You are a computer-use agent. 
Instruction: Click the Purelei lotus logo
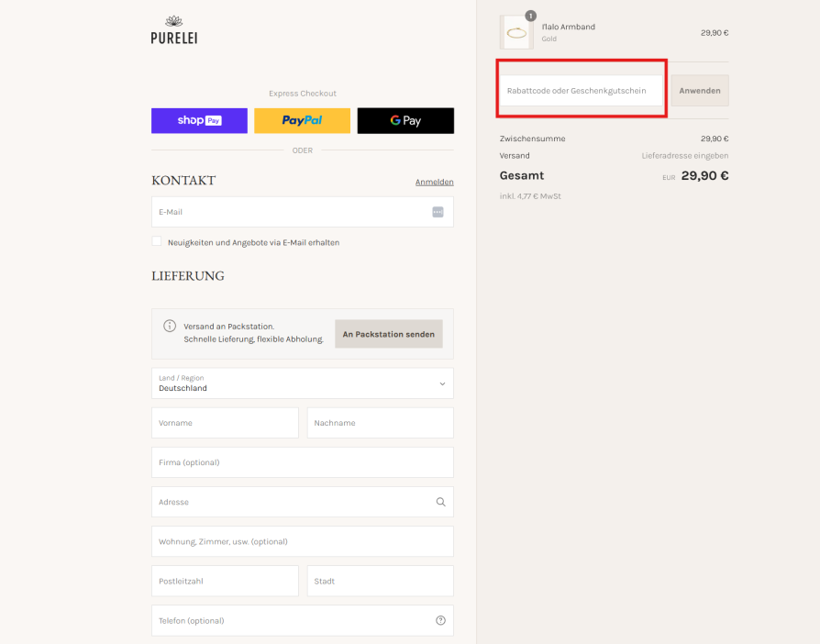click(x=174, y=30)
